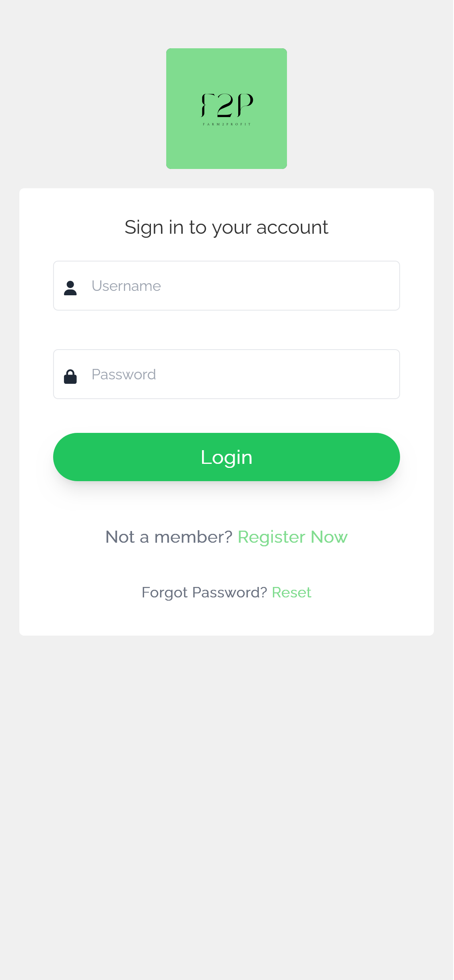
Task: Click the 'Not a member?' text
Action: [169, 537]
